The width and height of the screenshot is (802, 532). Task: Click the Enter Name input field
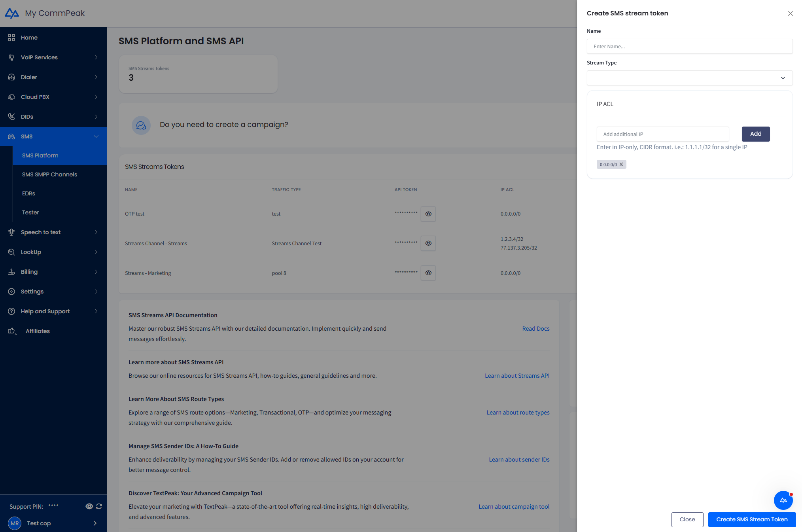689,46
